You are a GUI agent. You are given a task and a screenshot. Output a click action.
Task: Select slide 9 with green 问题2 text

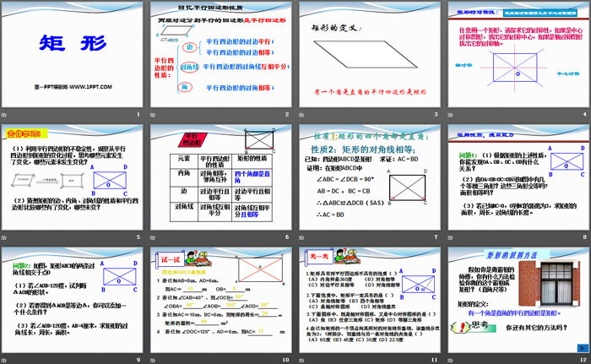click(x=73, y=300)
